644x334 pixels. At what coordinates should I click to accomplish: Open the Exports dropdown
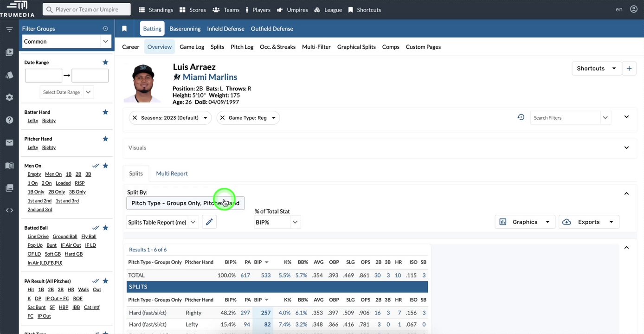589,222
